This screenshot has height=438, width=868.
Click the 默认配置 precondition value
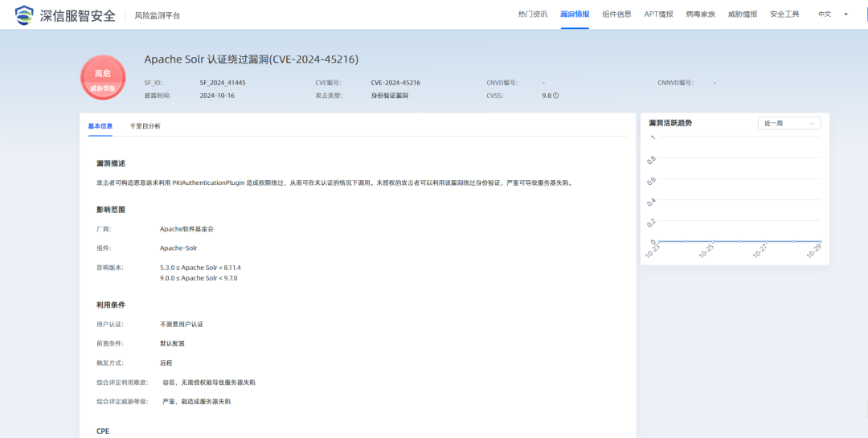click(x=172, y=343)
